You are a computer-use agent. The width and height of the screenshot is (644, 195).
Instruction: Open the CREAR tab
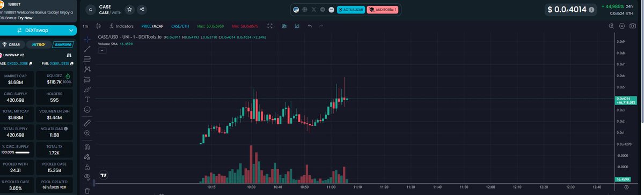pyautogui.click(x=12, y=44)
